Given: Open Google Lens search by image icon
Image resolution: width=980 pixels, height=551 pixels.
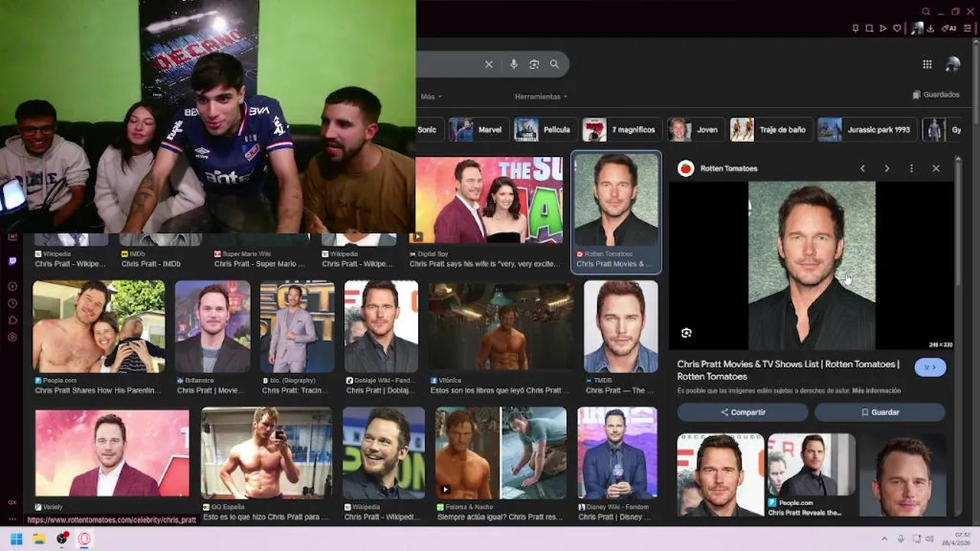Looking at the screenshot, I should [534, 64].
